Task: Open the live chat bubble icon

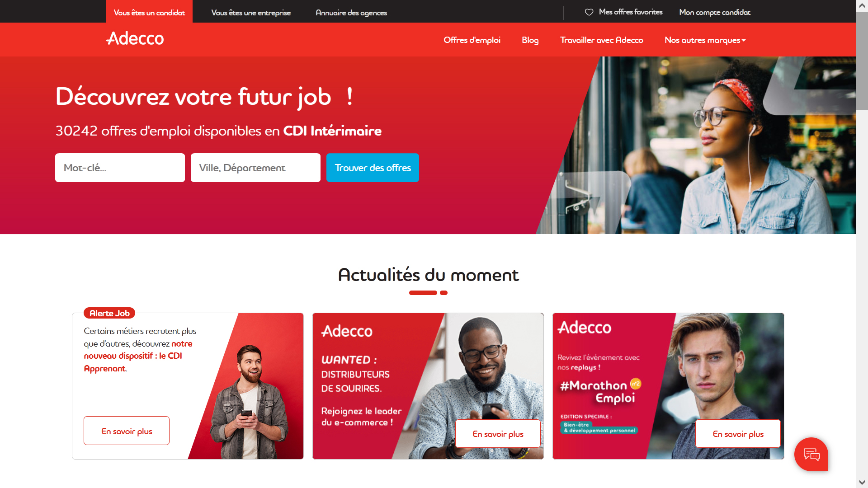Action: pyautogui.click(x=811, y=454)
